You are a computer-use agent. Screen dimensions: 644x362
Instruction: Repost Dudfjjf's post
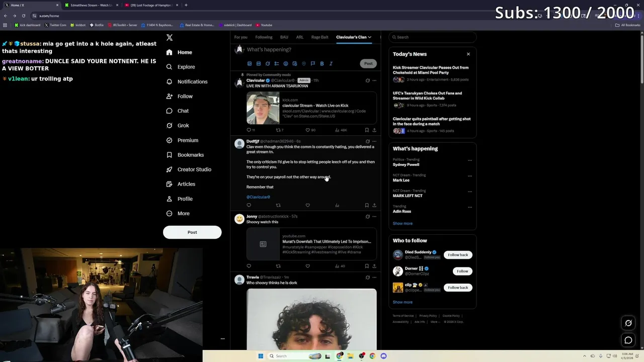[x=278, y=205]
